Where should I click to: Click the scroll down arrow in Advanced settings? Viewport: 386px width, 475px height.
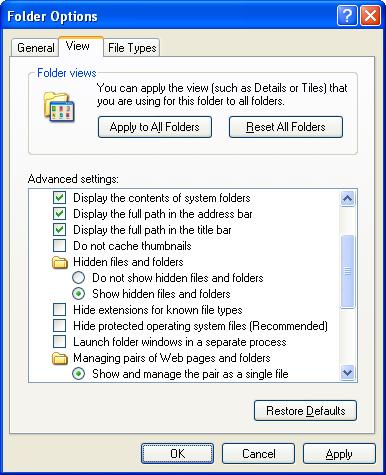click(x=347, y=372)
